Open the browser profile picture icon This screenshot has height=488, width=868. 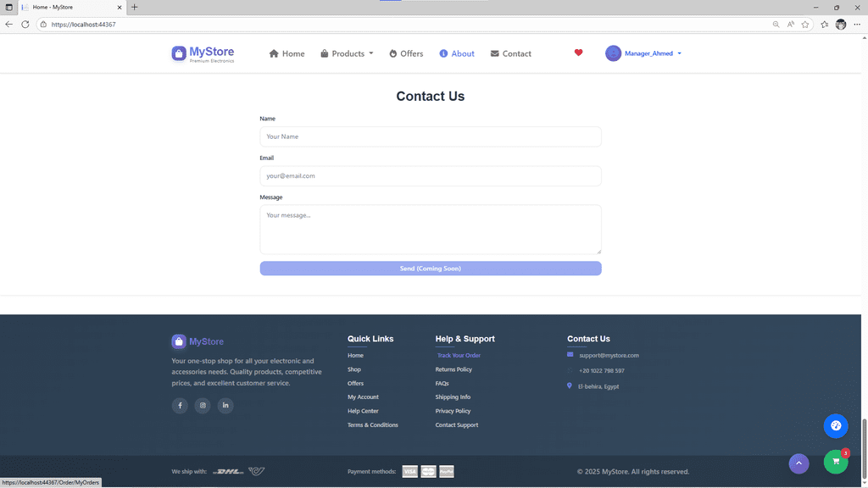tap(841, 25)
